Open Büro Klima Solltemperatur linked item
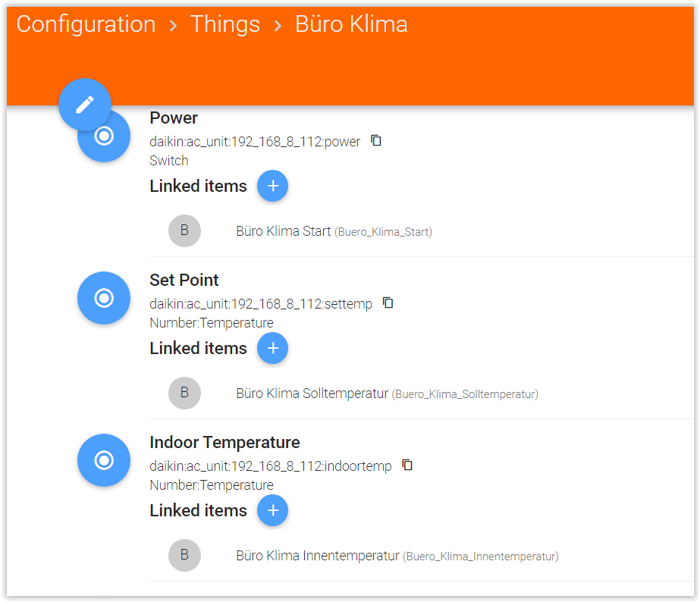Image resolution: width=700 pixels, height=602 pixels. point(387,393)
